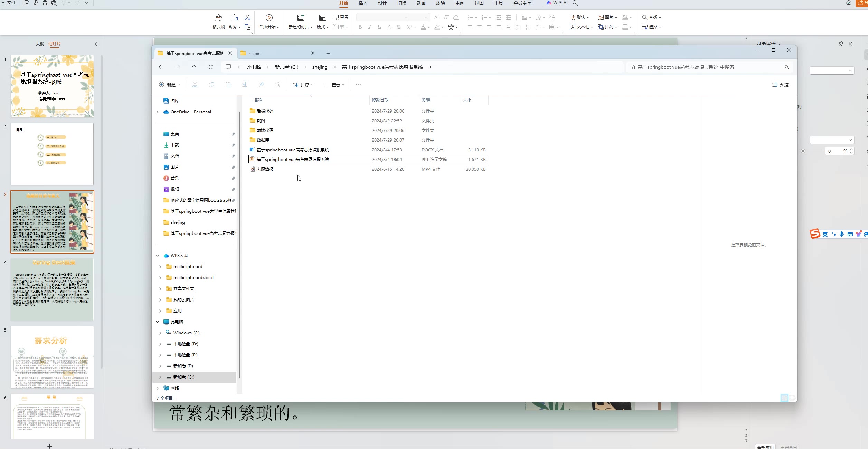Open the 设计 ribbon tab
This screenshot has height=449, width=868.
382,3
